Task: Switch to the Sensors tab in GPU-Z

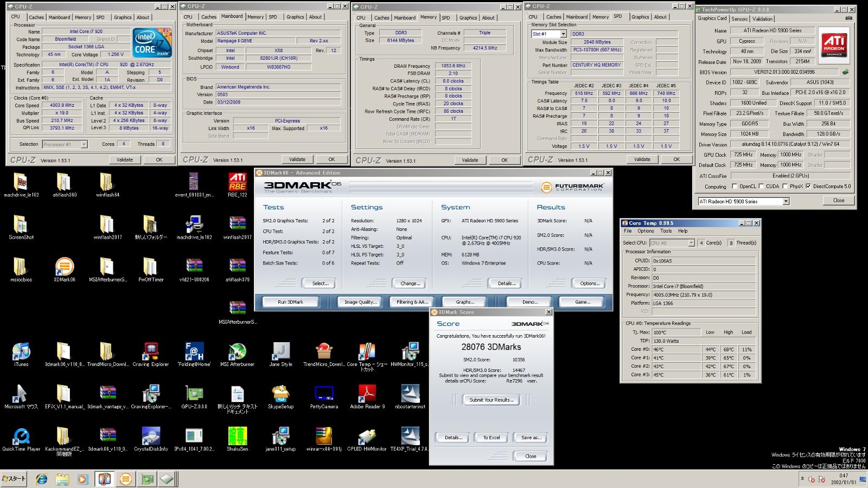Action: 739,19
